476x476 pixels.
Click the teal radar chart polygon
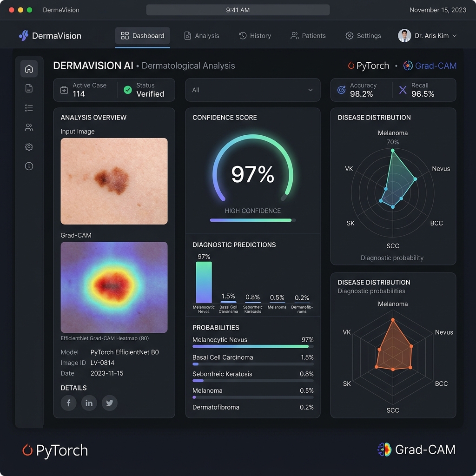coord(397,182)
